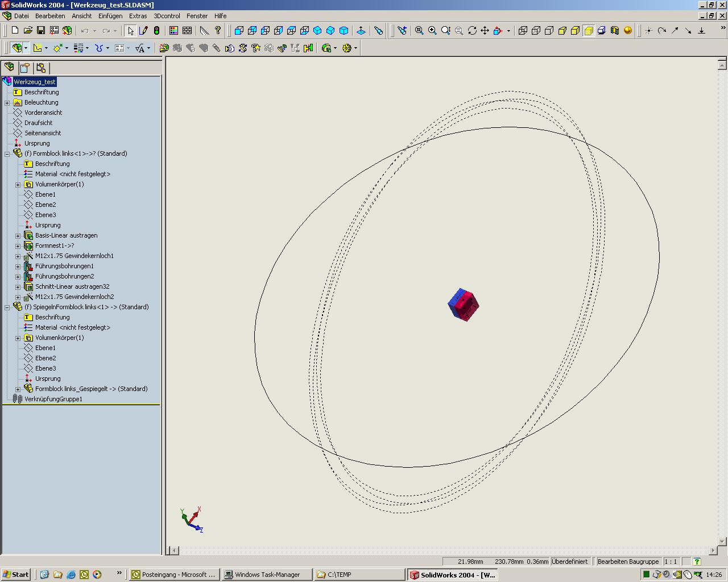Switch to Windows Task-Manager in taskbar

(267, 575)
